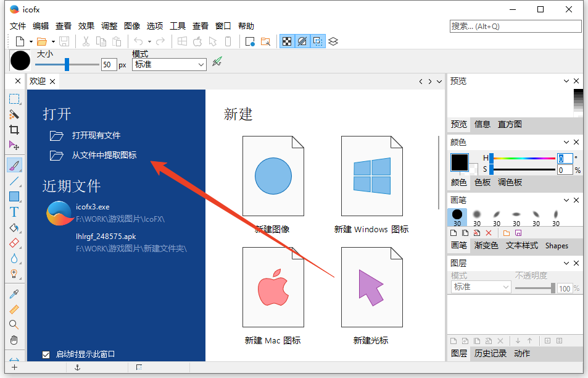Viewport: 588px width, 378px height.
Task: Uncheck 启动时显示此窗口 checkbox
Action: point(46,354)
